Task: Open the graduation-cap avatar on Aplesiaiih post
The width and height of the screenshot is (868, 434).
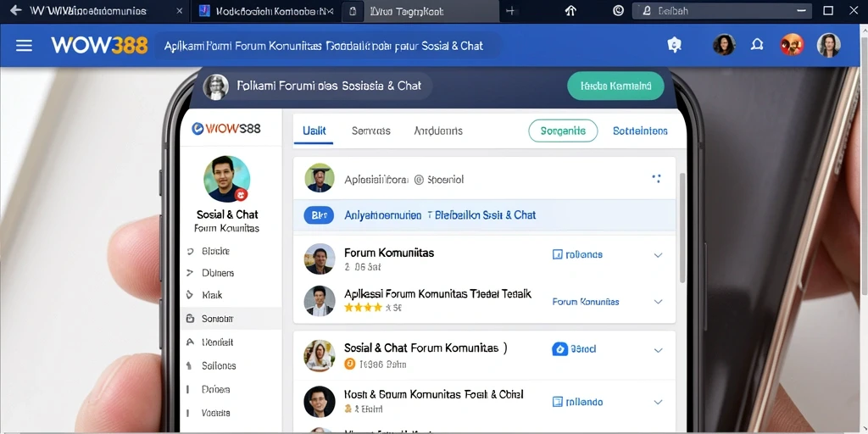Action: point(320,178)
